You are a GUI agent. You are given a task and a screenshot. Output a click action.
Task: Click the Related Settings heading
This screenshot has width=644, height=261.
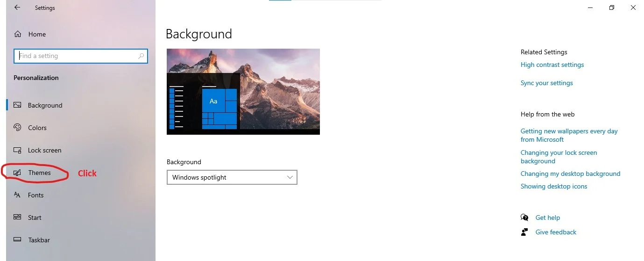544,52
